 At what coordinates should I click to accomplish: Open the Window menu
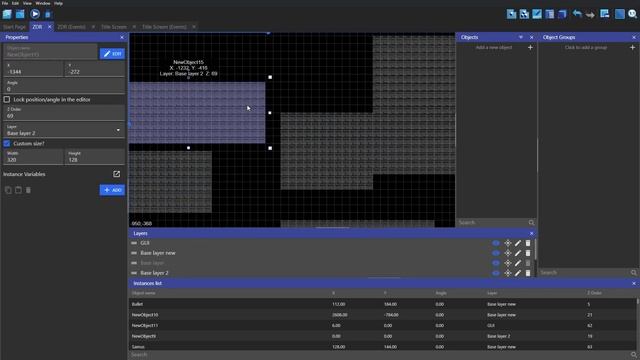pos(42,3)
